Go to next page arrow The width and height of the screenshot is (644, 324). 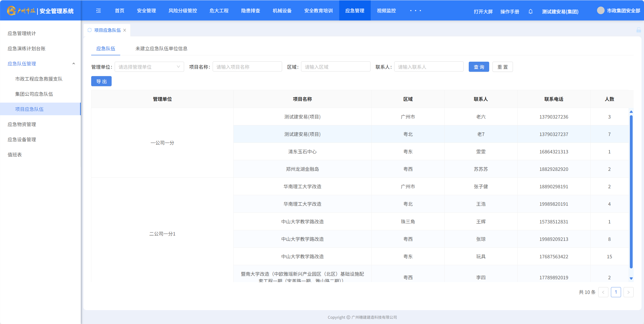[628, 292]
